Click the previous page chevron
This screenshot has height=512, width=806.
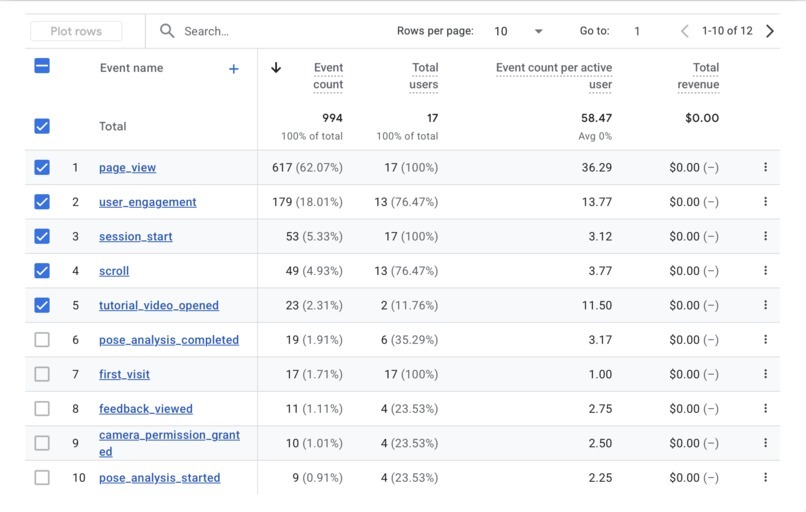[x=685, y=31]
